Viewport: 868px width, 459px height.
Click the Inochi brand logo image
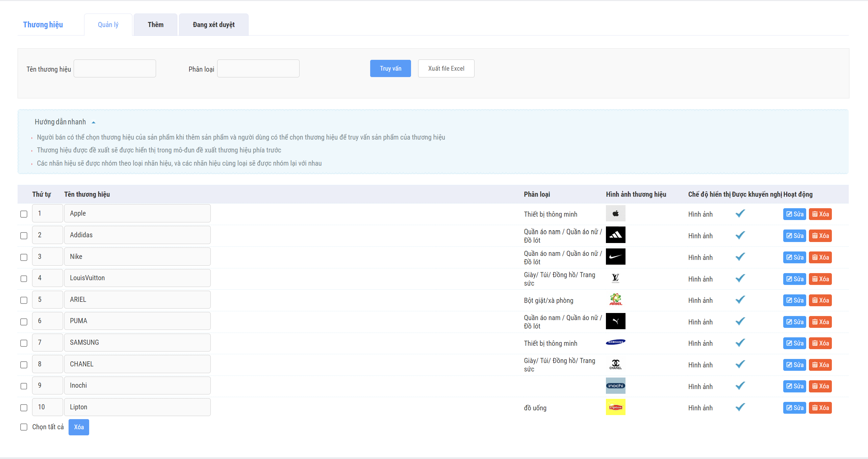(615, 386)
